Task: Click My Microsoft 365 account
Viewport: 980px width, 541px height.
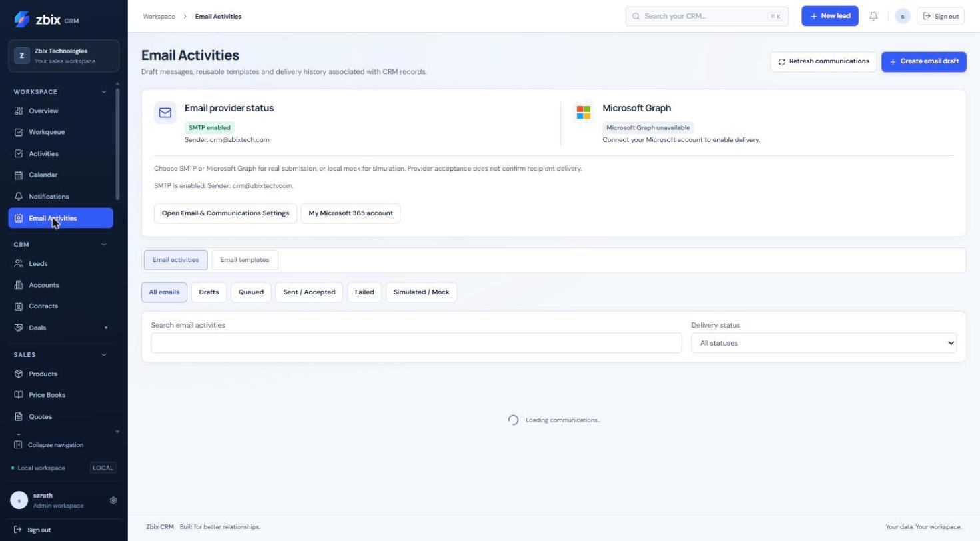Action: pos(350,213)
